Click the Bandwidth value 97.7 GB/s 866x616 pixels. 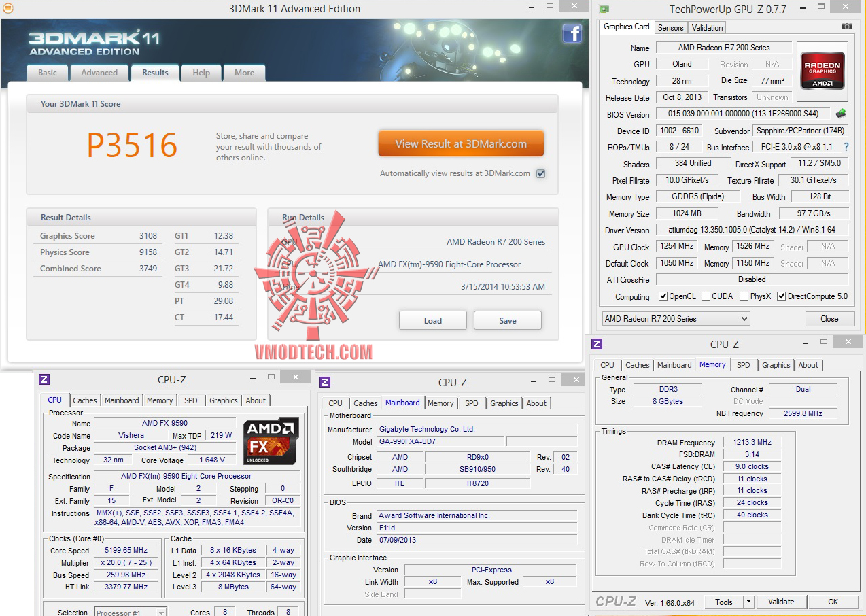tap(814, 213)
